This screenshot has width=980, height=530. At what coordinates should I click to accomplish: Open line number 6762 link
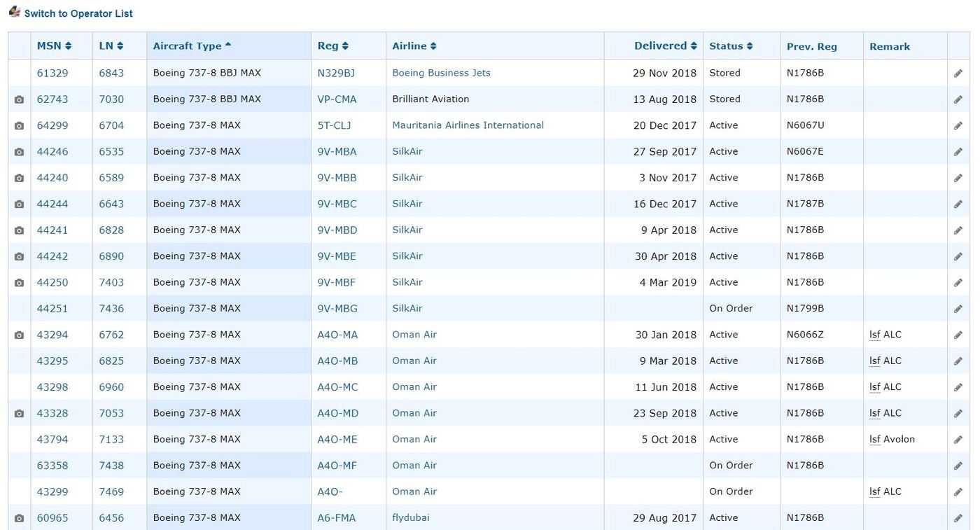pyautogui.click(x=111, y=335)
